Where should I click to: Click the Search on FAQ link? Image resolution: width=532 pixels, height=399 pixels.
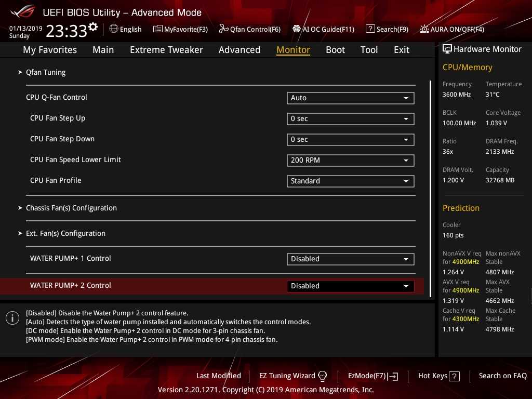[502, 376]
